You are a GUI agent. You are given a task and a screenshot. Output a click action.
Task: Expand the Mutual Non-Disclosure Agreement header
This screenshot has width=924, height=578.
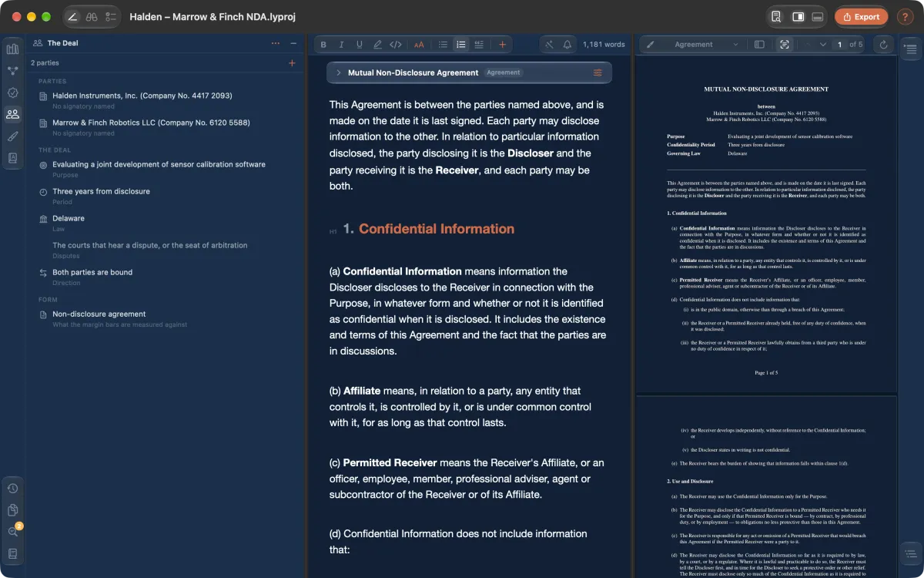point(338,72)
